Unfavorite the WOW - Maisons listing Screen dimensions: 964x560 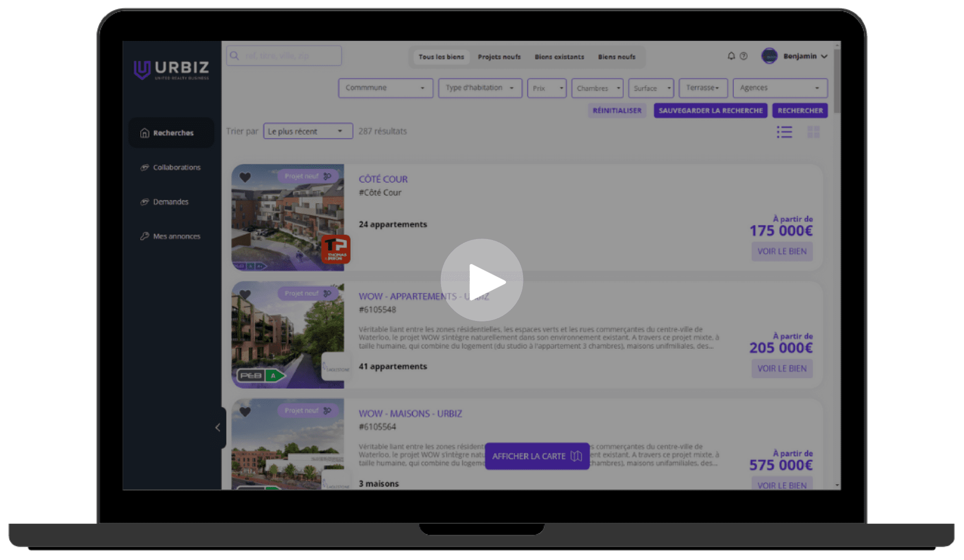pos(245,411)
